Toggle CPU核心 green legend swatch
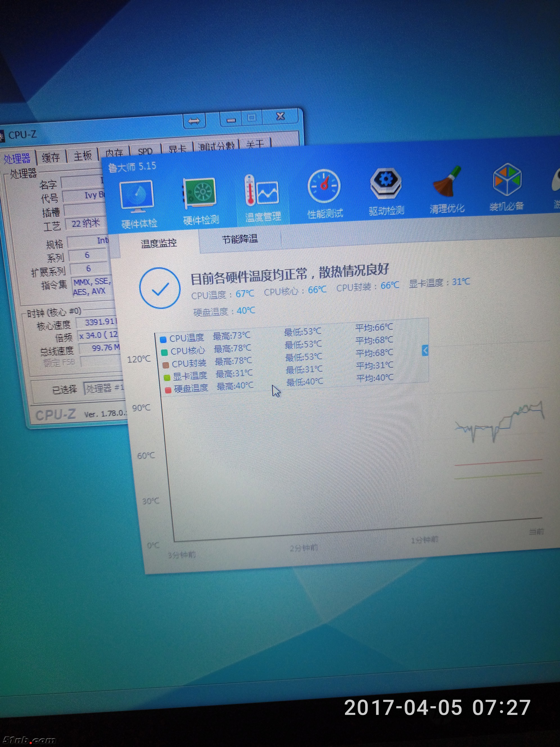 164,353
